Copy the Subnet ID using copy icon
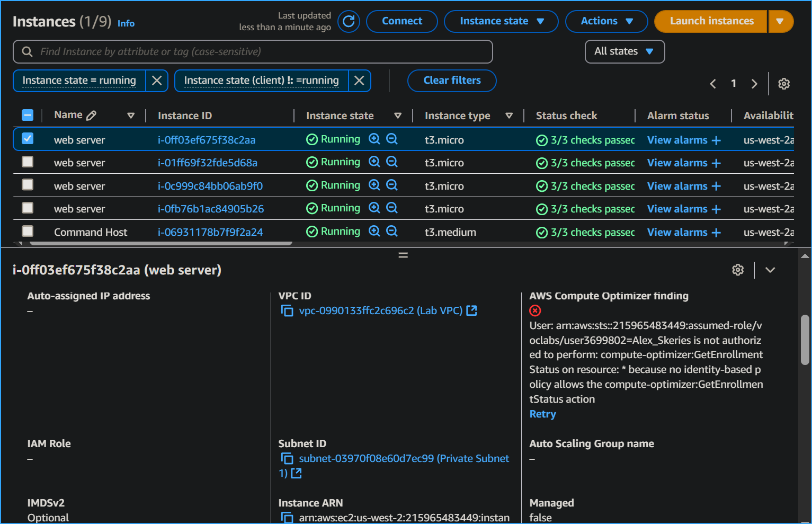Image resolution: width=812 pixels, height=524 pixels. tap(287, 459)
